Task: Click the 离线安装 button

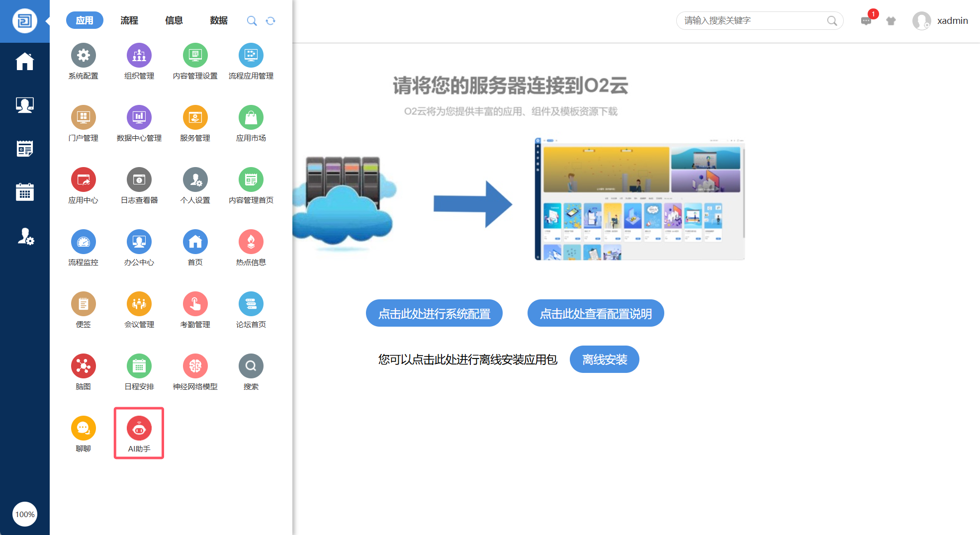Action: coord(604,359)
